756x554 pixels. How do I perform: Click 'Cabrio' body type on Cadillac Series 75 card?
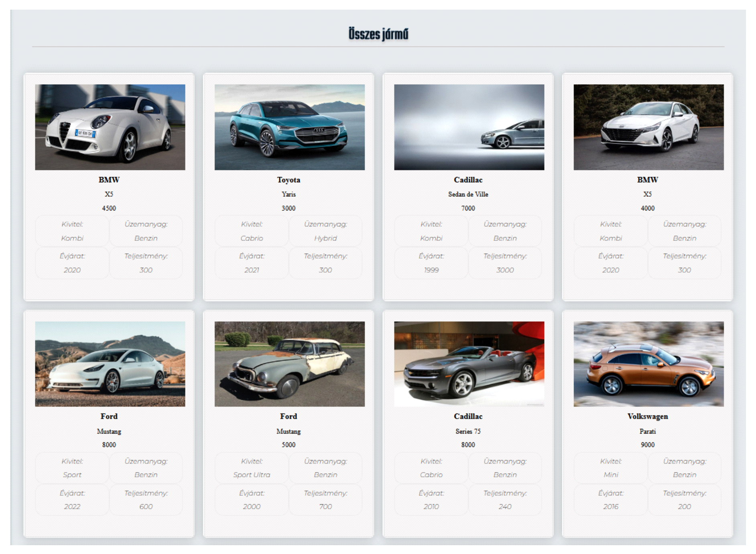coord(431,475)
